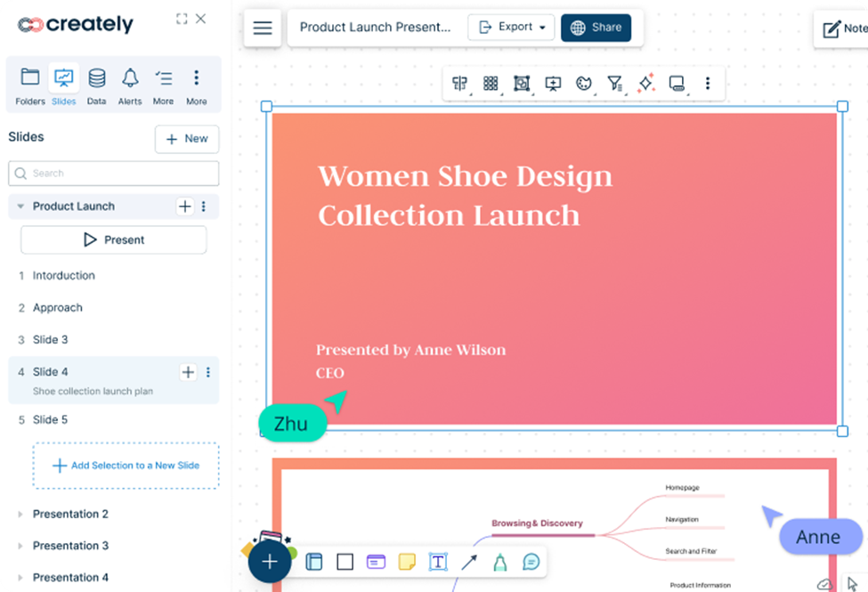Open the color palette theme icon
This screenshot has width=868, height=592.
click(584, 84)
